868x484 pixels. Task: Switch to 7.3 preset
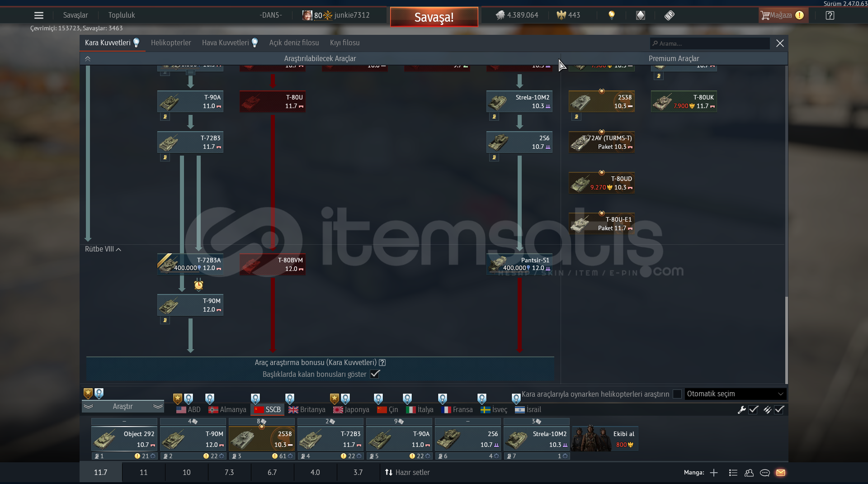click(x=229, y=472)
